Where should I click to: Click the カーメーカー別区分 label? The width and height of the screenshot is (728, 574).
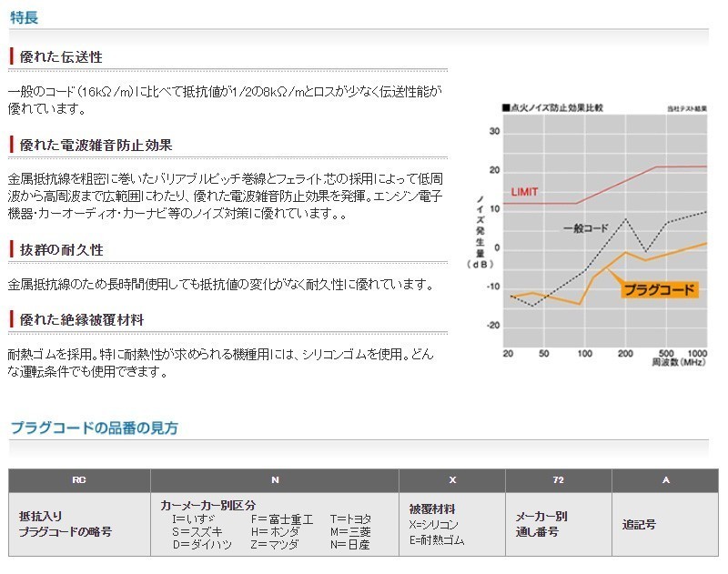pos(207,506)
